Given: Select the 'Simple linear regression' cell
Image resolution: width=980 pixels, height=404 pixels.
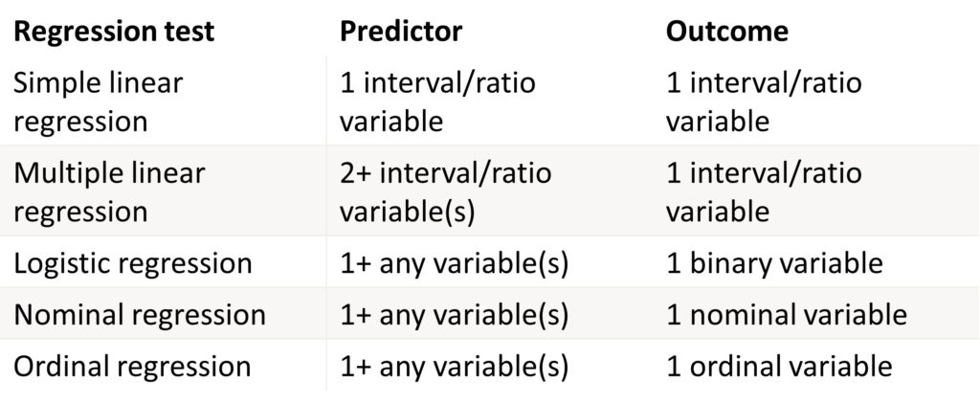Looking at the screenshot, I should click(99, 101).
